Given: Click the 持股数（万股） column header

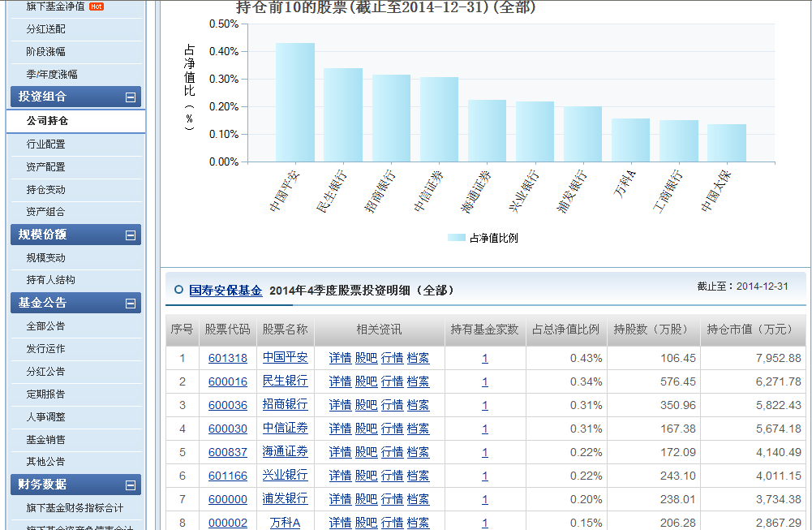Looking at the screenshot, I should 654,330.
